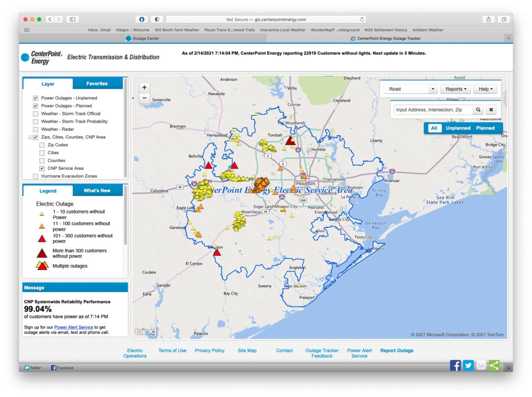Switch to the Favorites tab
This screenshot has width=532, height=397.
click(x=97, y=83)
